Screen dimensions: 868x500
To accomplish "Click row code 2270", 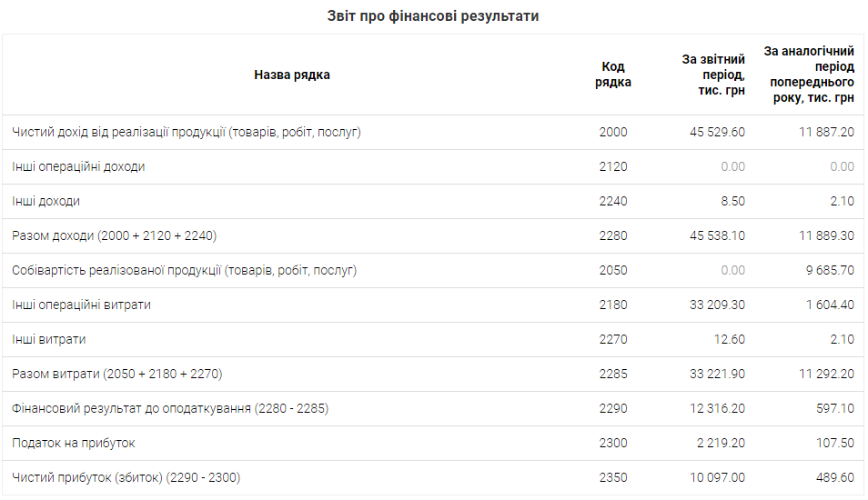I will point(613,339).
